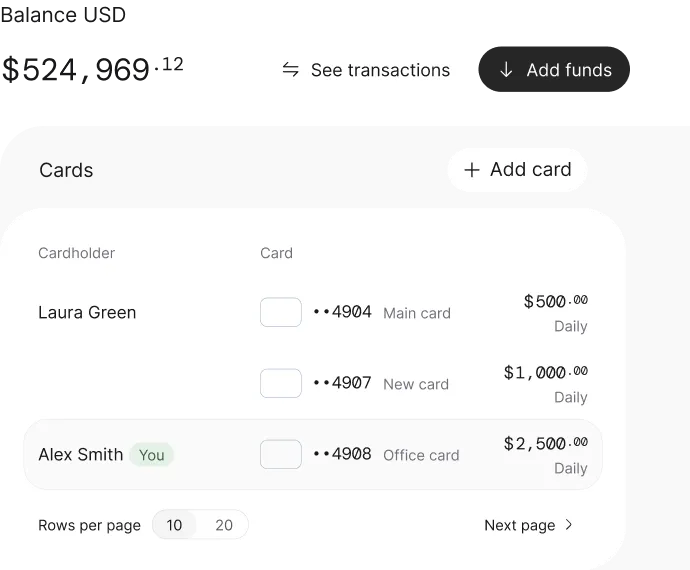Click the Next page chevron arrow
Viewport: 690px width, 570px height.
[569, 525]
